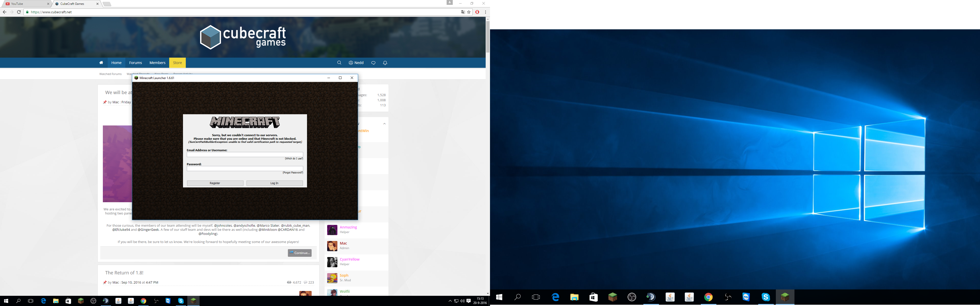Click the Register button in Minecraft Launcher
Screen dimensions: 980x306
coord(215,183)
